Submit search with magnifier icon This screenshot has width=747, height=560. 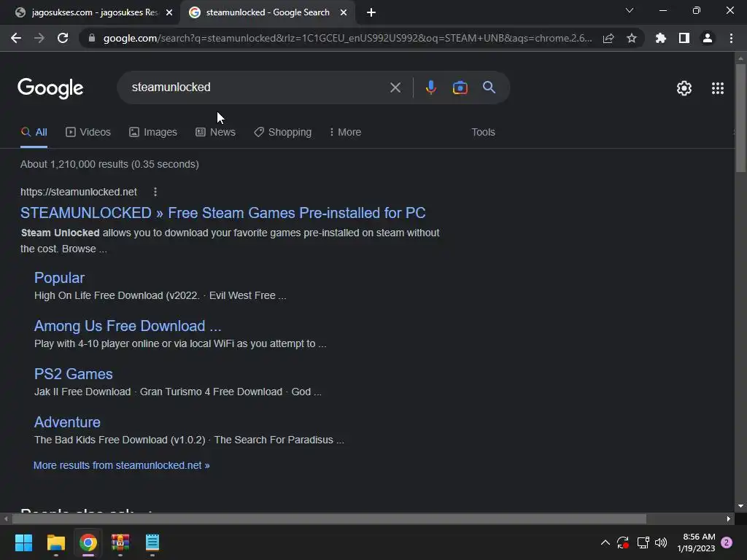[489, 87]
